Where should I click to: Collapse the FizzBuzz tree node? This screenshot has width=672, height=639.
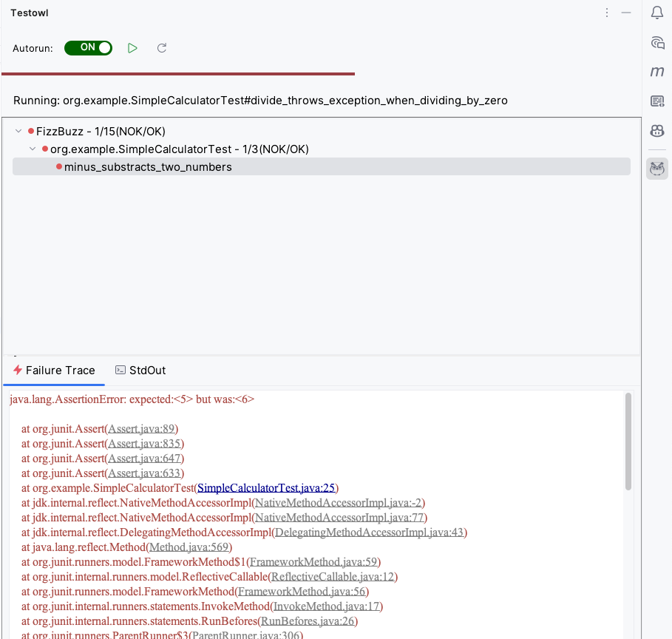point(18,131)
